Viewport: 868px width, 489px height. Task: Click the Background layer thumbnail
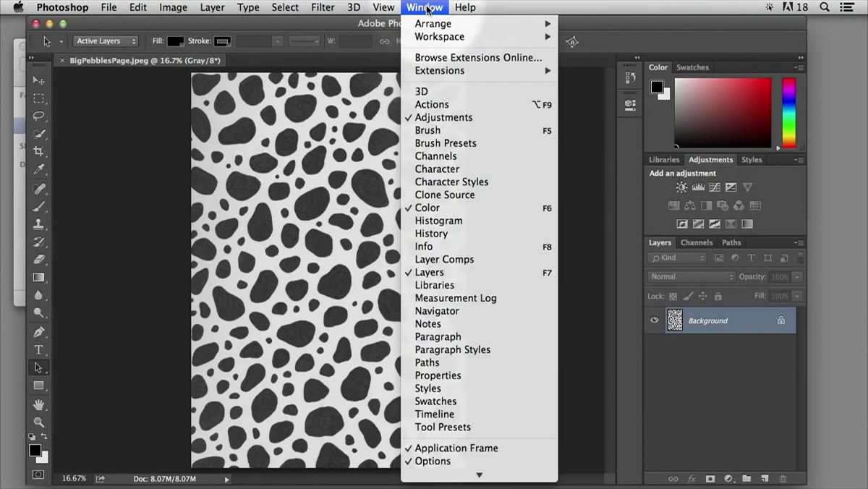point(675,320)
